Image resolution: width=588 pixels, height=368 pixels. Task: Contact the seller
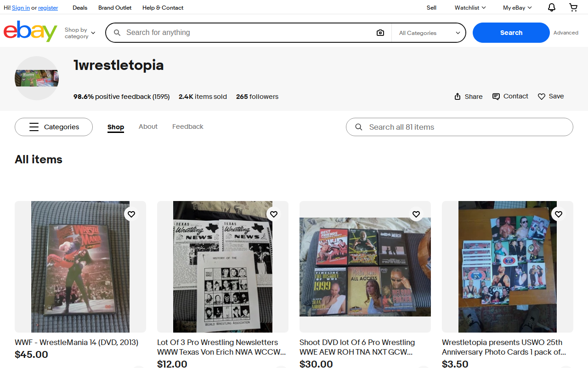point(510,96)
